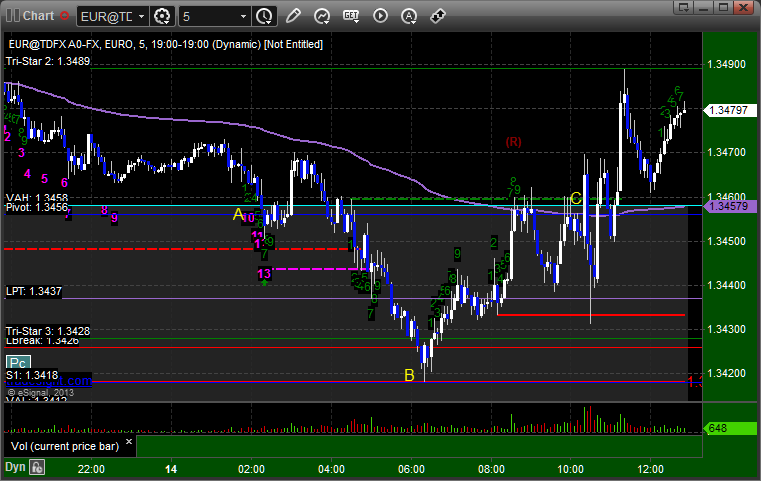Click the Pc badge on chart
Screen dimensions: 761x481
coord(18,363)
